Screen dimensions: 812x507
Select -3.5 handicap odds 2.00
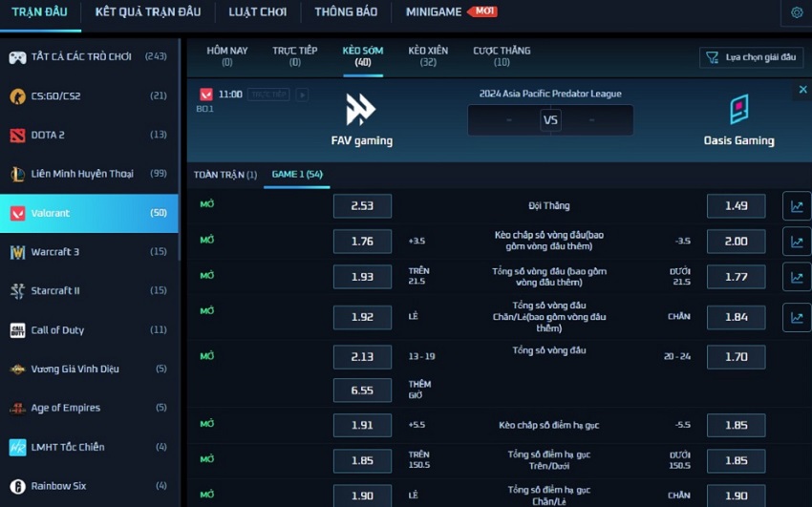736,241
